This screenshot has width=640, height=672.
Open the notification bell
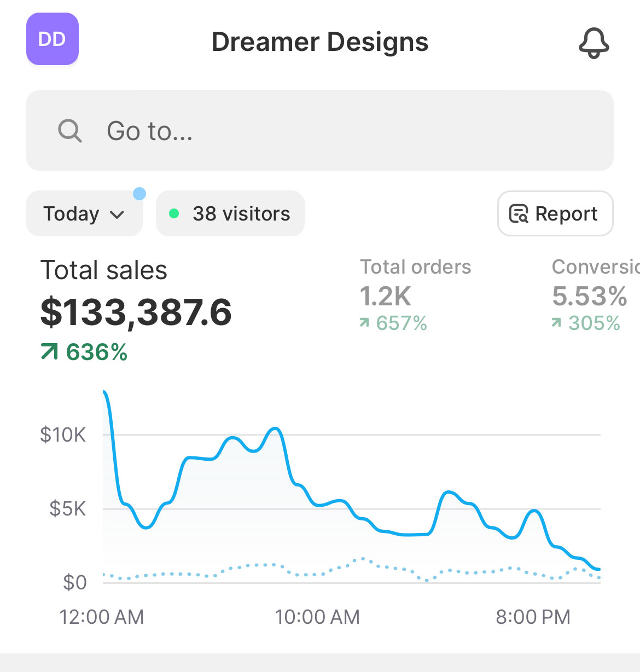coord(594,43)
